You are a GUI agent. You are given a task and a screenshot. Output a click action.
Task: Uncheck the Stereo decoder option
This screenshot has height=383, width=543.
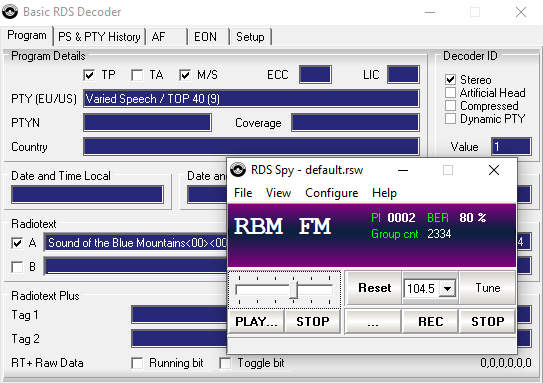coord(450,80)
